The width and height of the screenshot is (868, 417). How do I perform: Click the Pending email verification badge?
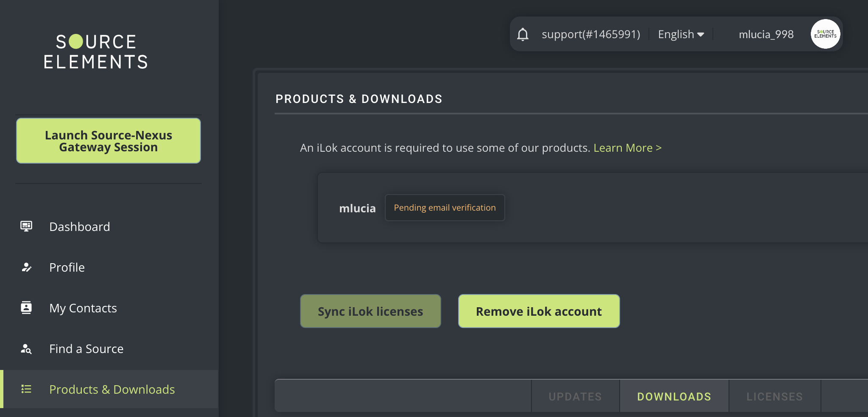[445, 208]
